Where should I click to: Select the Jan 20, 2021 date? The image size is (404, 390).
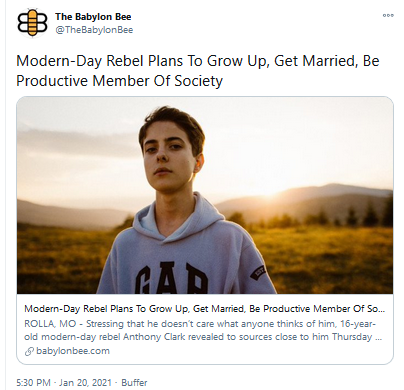pyautogui.click(x=86, y=382)
